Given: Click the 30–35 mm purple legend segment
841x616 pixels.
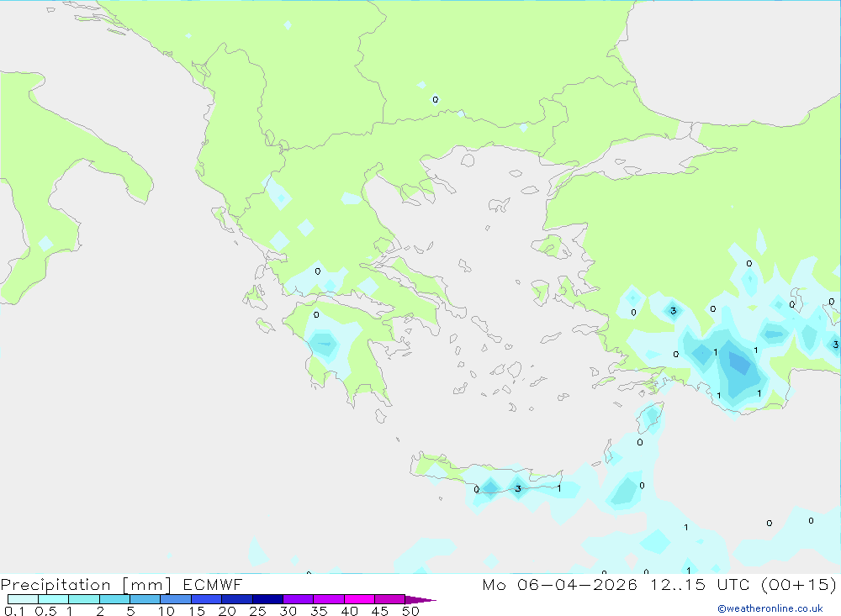Looking at the screenshot, I should (298, 599).
